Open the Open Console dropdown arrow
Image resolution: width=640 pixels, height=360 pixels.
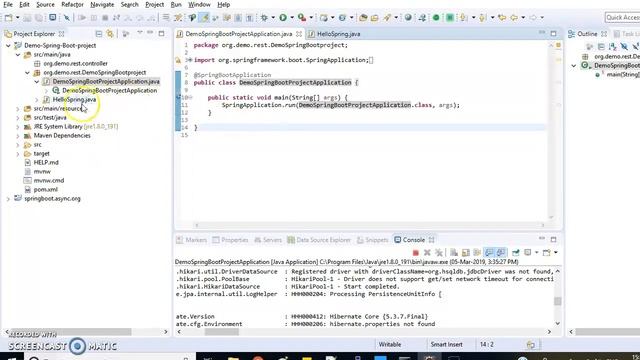pos(556,253)
